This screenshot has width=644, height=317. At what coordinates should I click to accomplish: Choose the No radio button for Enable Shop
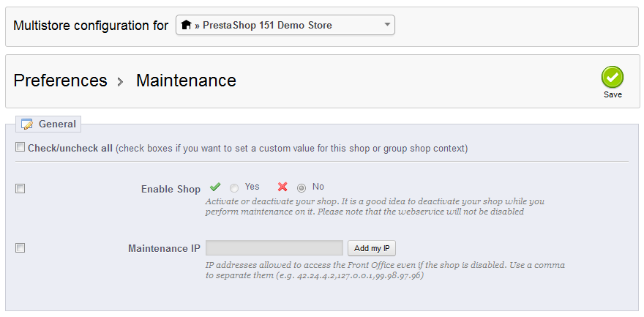click(x=302, y=187)
